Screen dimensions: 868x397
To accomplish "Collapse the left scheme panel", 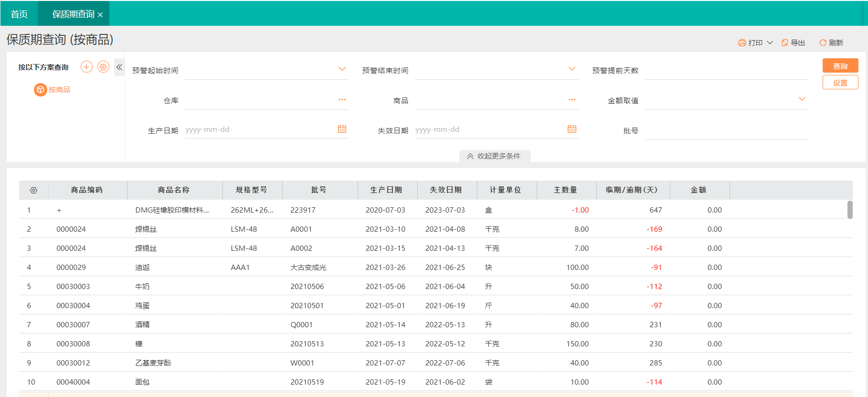I will (119, 67).
